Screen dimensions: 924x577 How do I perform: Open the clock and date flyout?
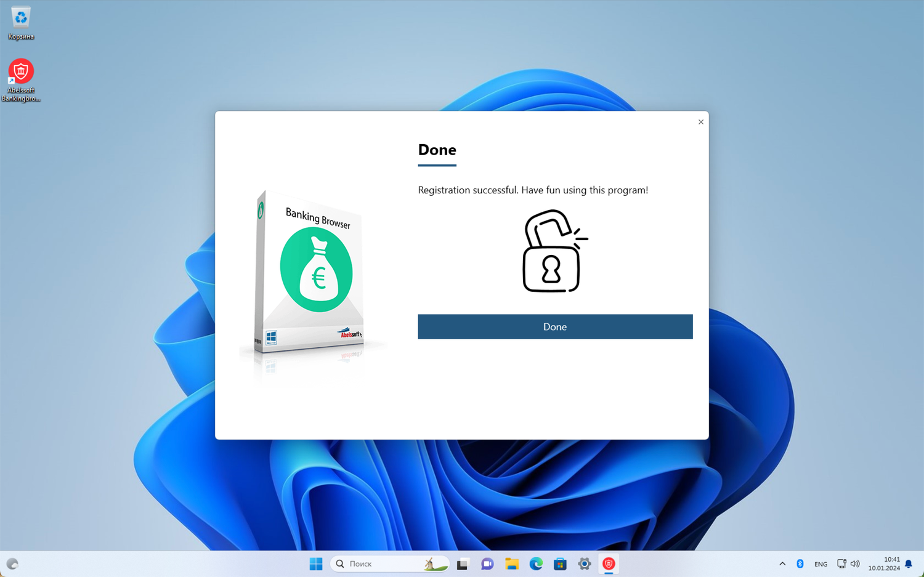tap(884, 563)
